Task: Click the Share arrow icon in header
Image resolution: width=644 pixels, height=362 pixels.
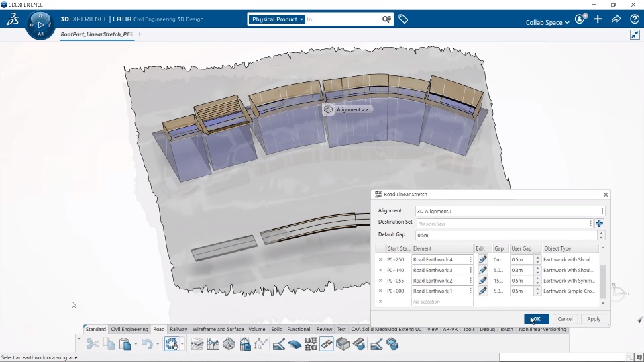Action: coord(616,19)
